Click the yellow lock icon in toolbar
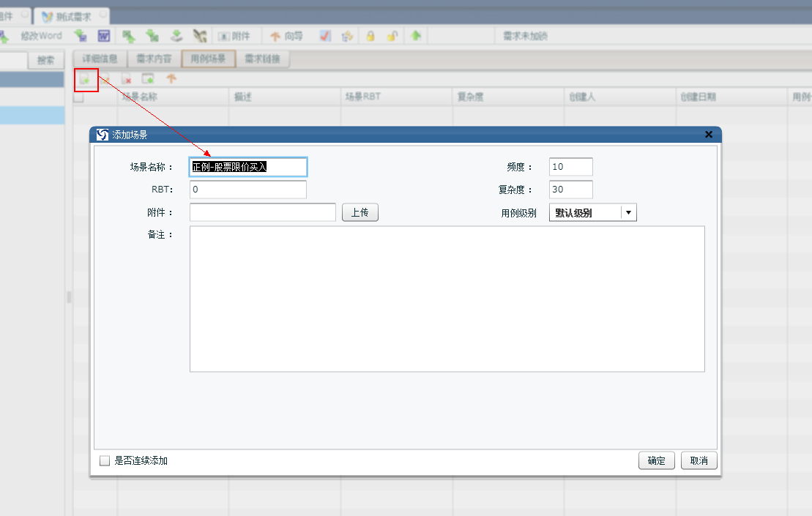Screen dimensions: 812x516 [x=370, y=36]
